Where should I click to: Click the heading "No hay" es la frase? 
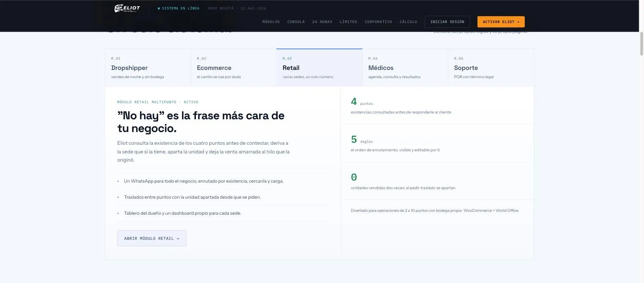[x=201, y=122]
